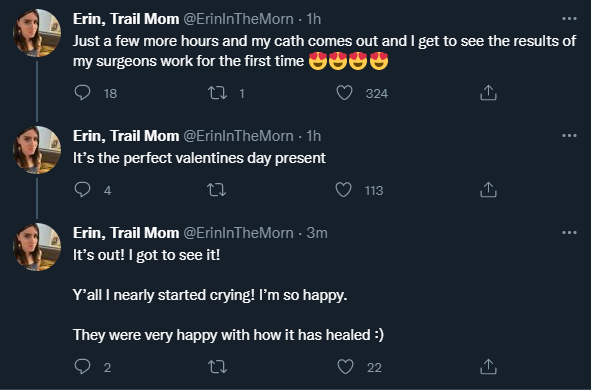The image size is (591, 390).
Task: Retweet the "It's out! I got to see it!" tweet
Action: (217, 366)
